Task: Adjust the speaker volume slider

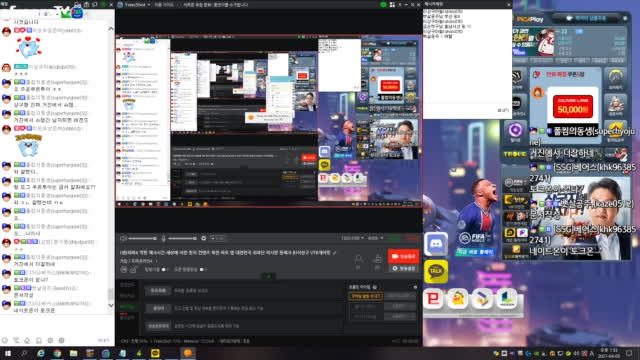Action: tap(143, 238)
